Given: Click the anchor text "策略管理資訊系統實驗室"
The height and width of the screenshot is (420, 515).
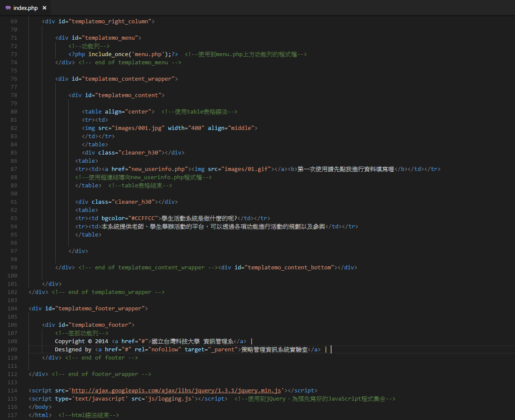Looking at the screenshot, I should [275, 350].
